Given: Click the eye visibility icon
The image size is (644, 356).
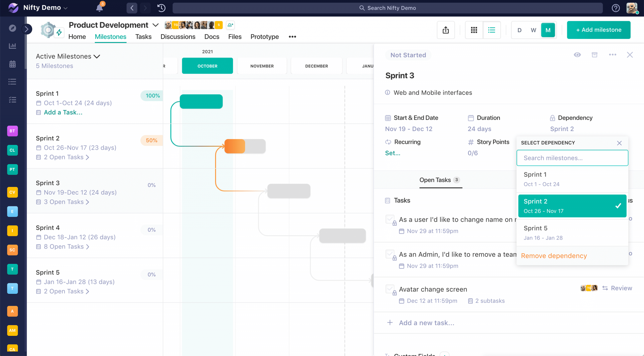Looking at the screenshot, I should click(577, 55).
